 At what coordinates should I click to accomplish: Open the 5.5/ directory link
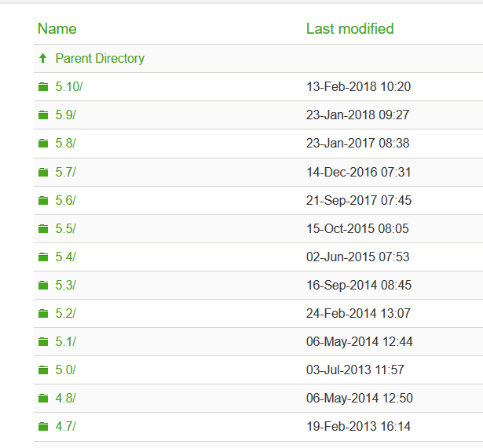(66, 229)
